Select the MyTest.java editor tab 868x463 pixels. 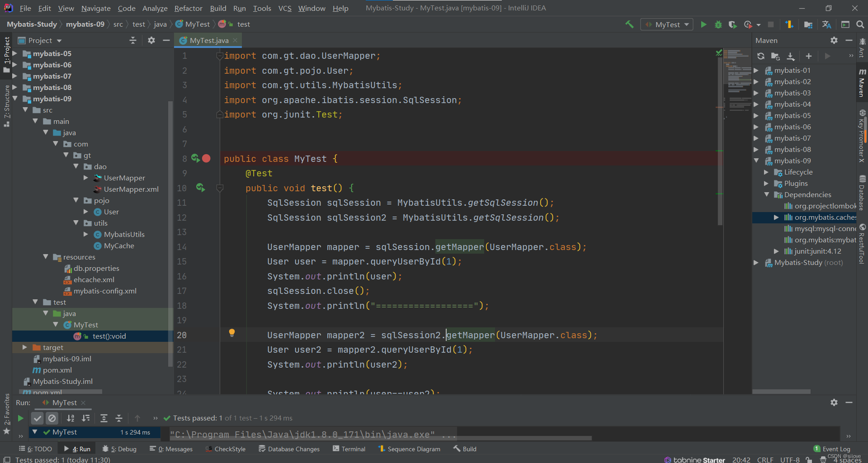pos(209,40)
